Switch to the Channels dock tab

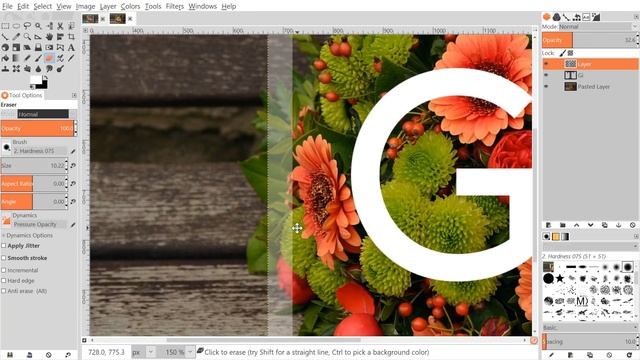[556, 17]
